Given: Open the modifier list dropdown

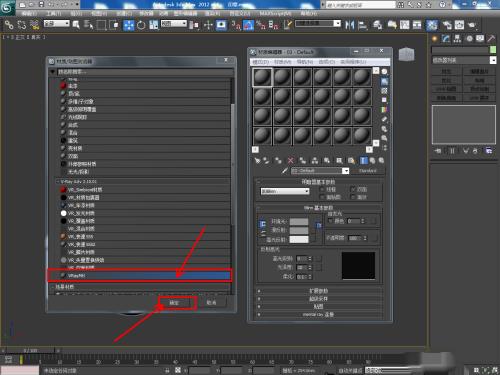Looking at the screenshot, I should point(464,60).
